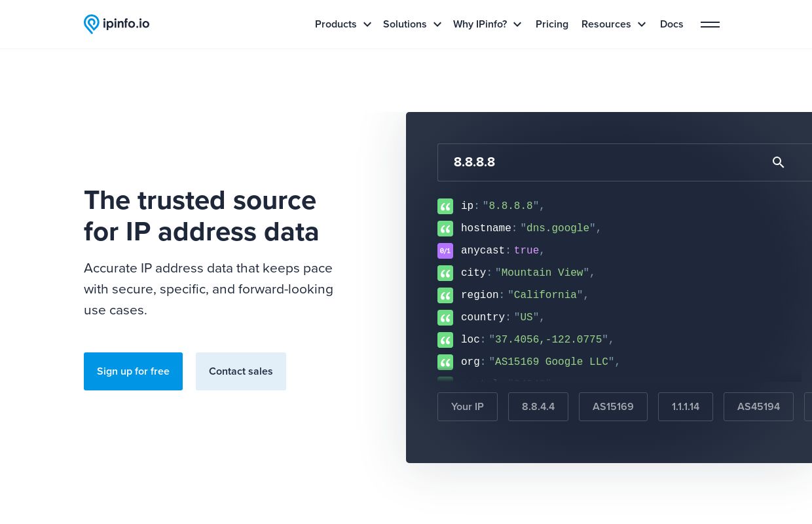Open the hamburger menu icon
The image size is (812, 524).
pyautogui.click(x=710, y=24)
